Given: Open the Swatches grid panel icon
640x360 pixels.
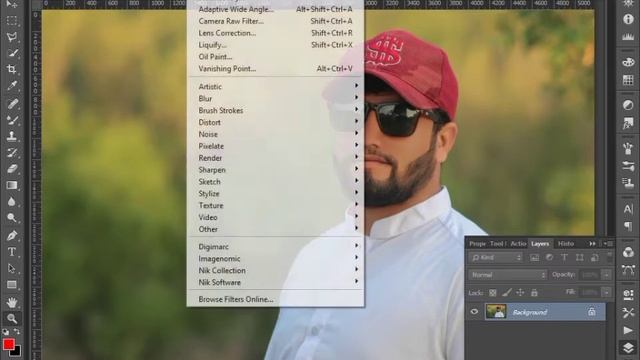Looking at the screenshot, I should 628,80.
